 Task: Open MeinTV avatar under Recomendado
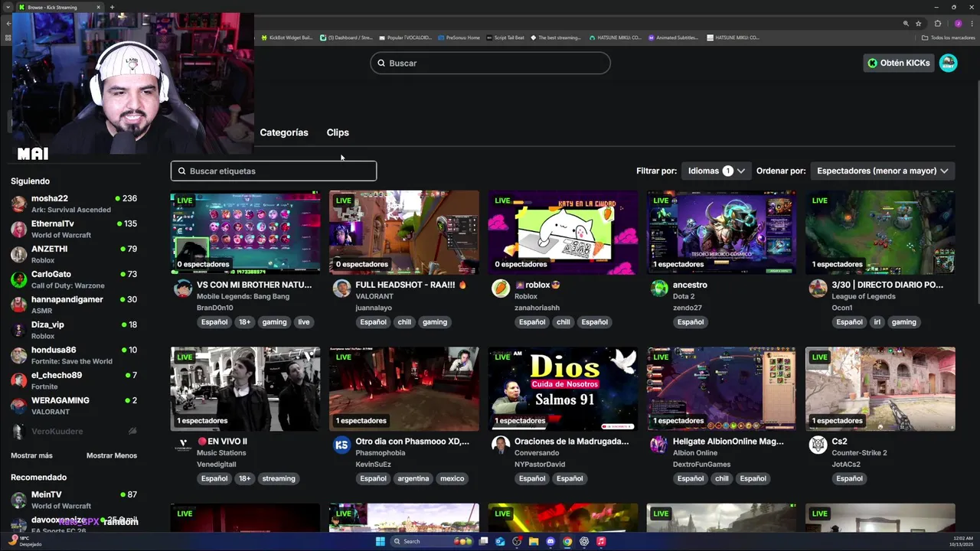(18, 500)
